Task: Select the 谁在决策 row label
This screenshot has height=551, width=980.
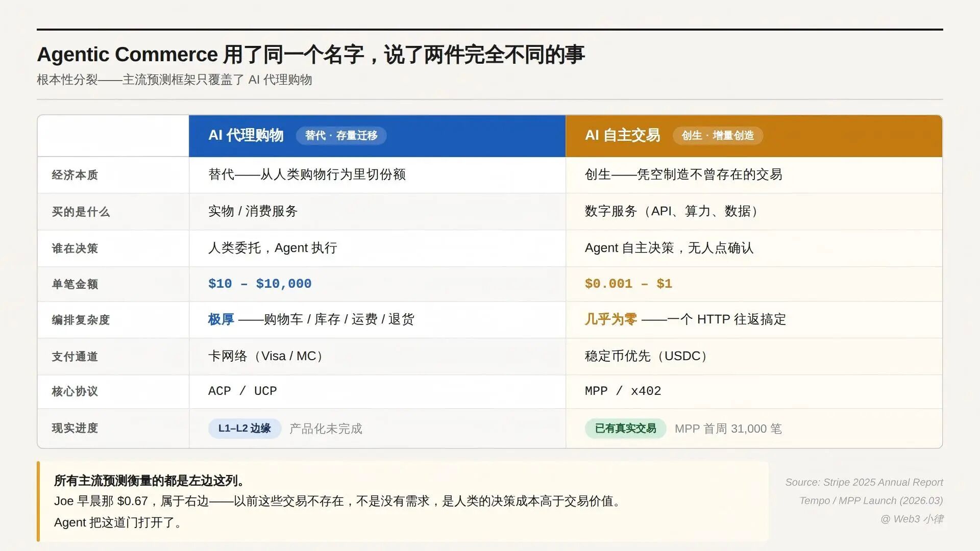Action: pyautogui.click(x=75, y=248)
